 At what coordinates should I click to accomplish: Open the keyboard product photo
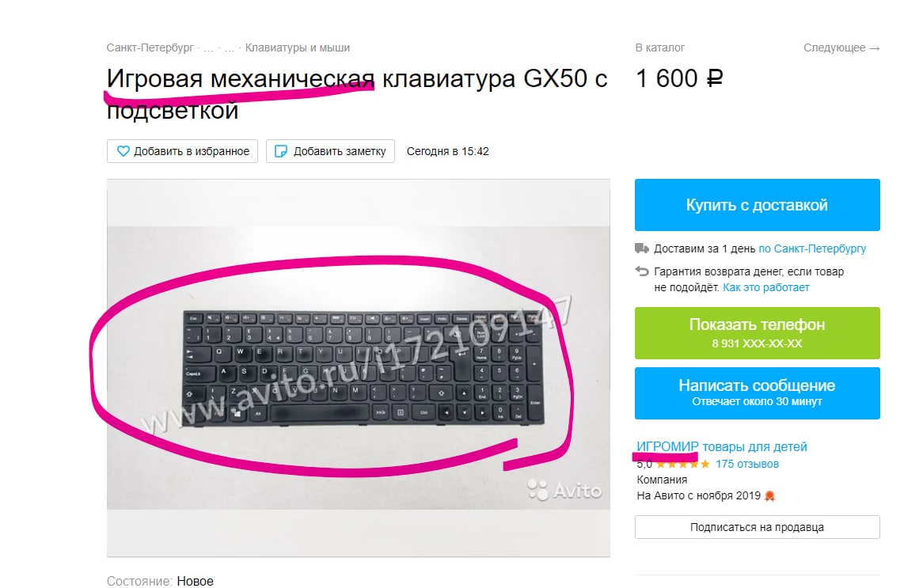click(358, 368)
